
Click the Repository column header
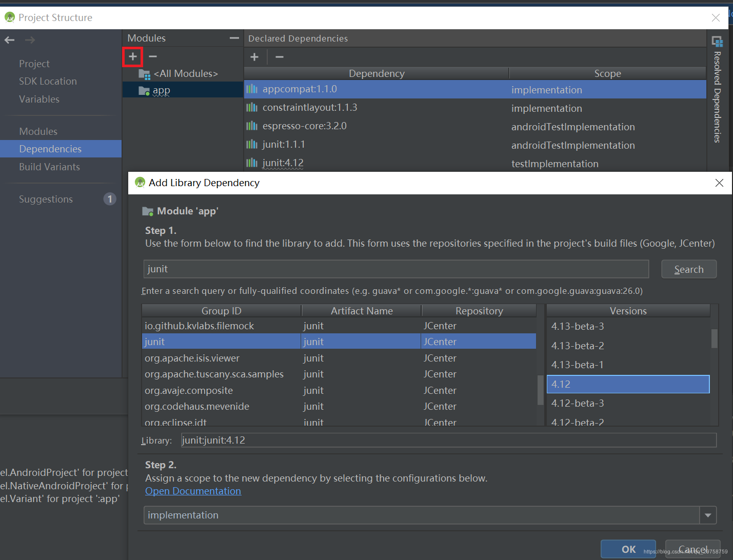(479, 311)
